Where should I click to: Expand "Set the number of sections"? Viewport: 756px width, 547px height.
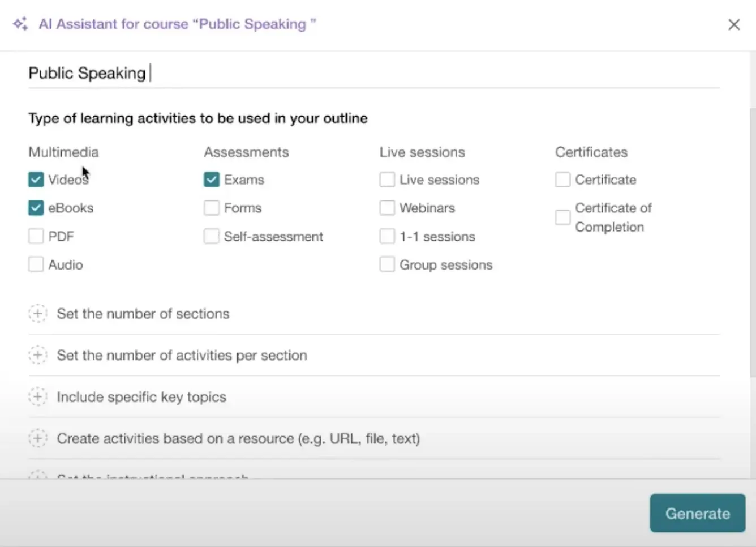[143, 314]
